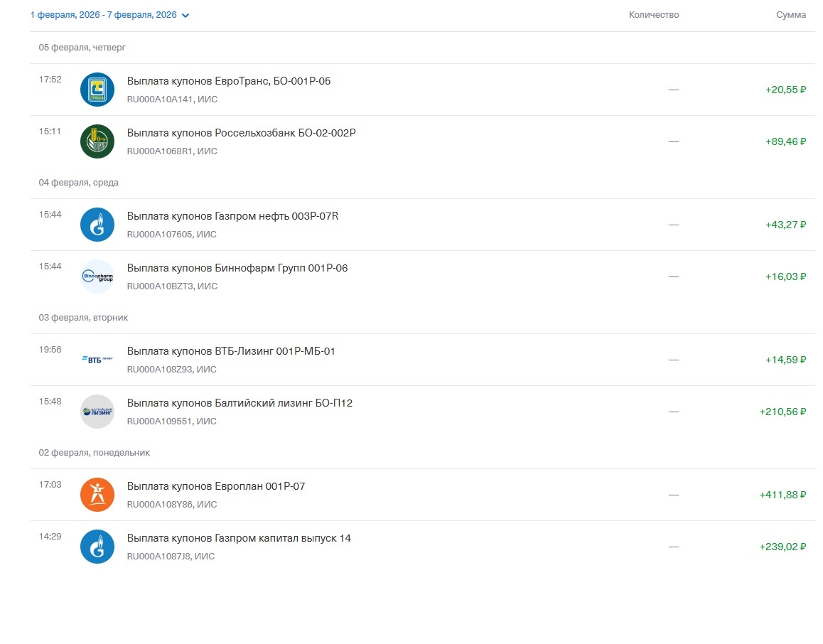Click the amount +239,02 ₽

click(782, 547)
